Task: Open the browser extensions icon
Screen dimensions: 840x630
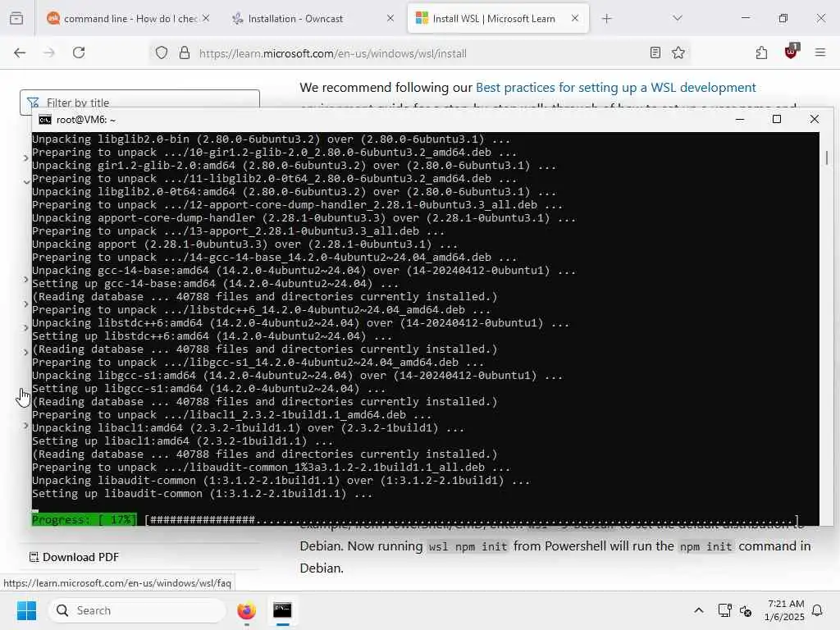Action: pos(761,52)
